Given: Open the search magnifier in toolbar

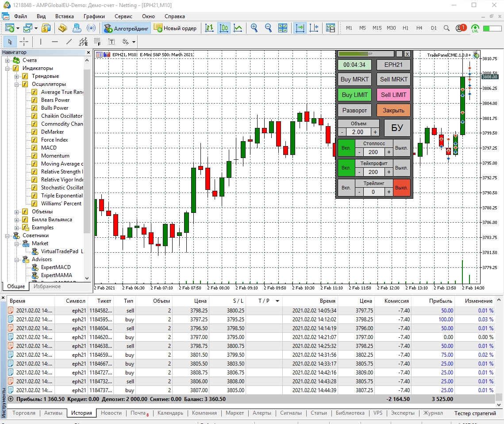Looking at the screenshot, I should [x=446, y=28].
